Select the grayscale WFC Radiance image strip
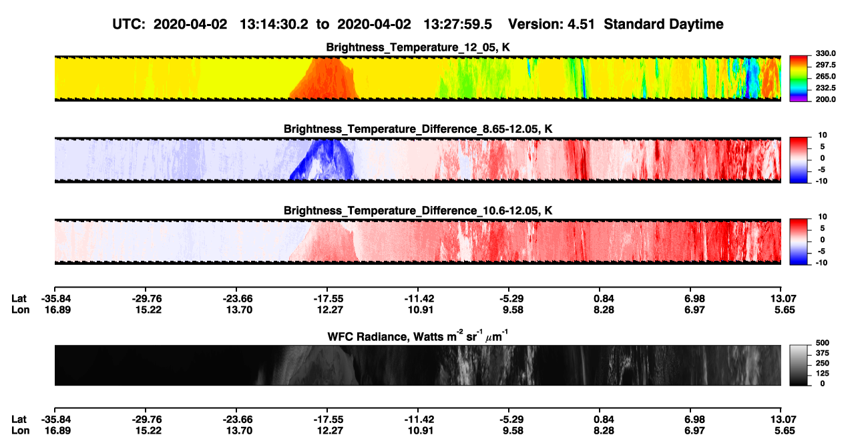Image resolution: width=868 pixels, height=445 pixels. click(x=417, y=365)
